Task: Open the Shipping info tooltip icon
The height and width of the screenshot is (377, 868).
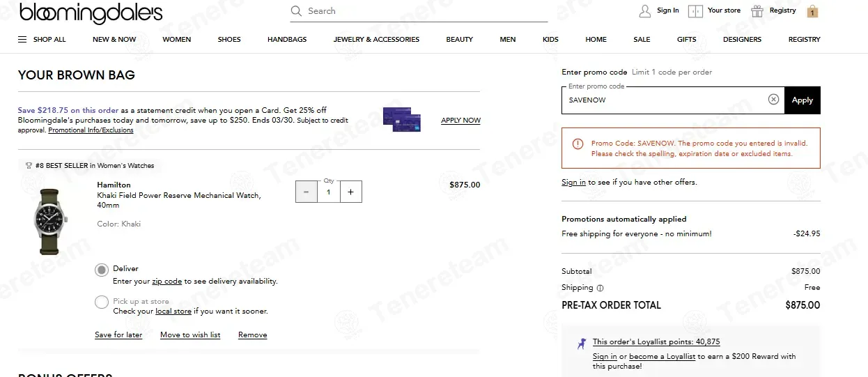Action: (600, 288)
